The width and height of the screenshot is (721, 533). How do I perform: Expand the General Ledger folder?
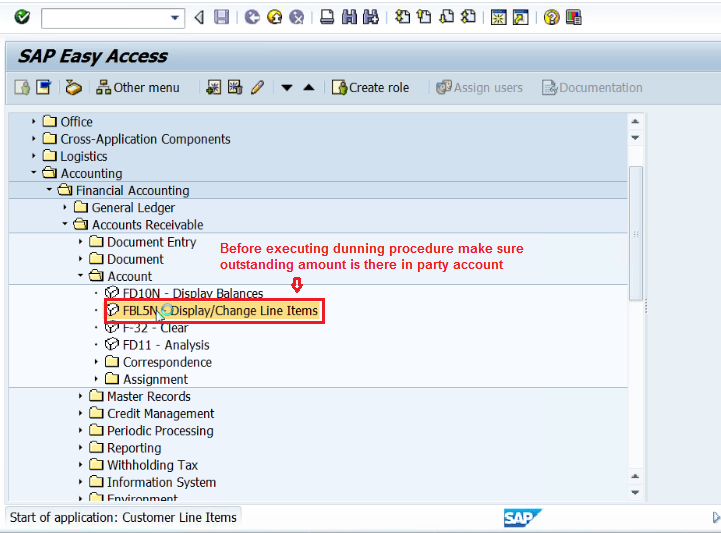(65, 207)
